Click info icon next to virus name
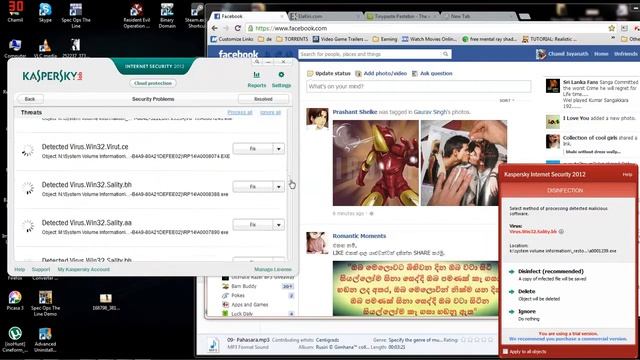Image resolution: width=640 pixels, height=360 pixels. (x=561, y=231)
